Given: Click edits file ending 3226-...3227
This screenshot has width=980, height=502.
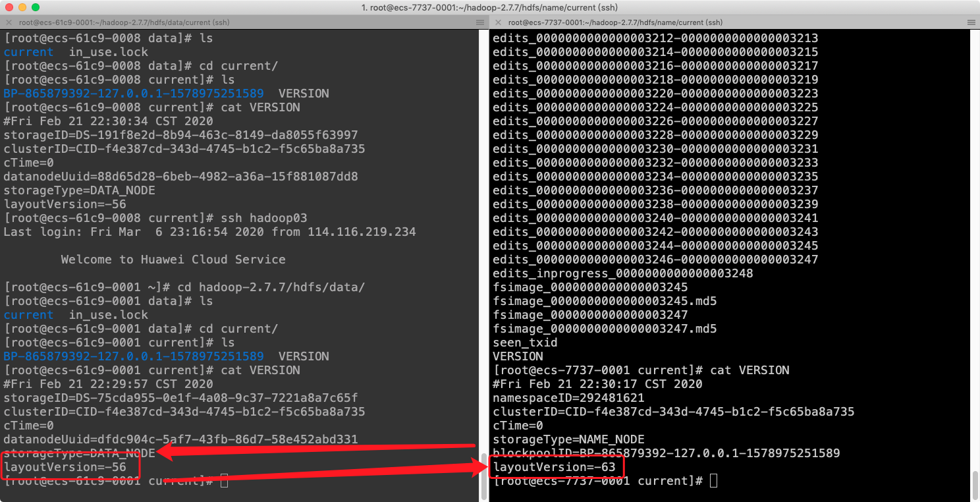Looking at the screenshot, I should point(655,121).
